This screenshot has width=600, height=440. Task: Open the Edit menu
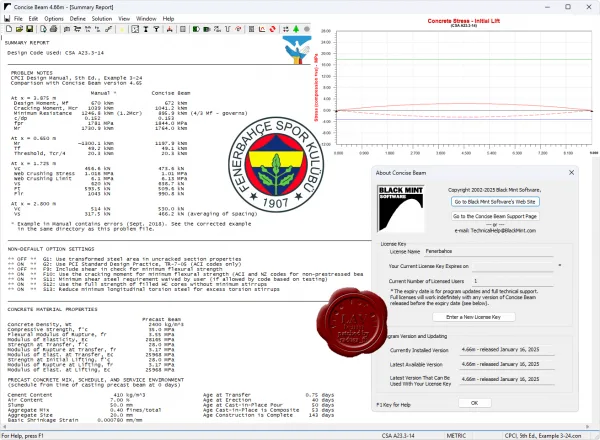[x=33, y=18]
